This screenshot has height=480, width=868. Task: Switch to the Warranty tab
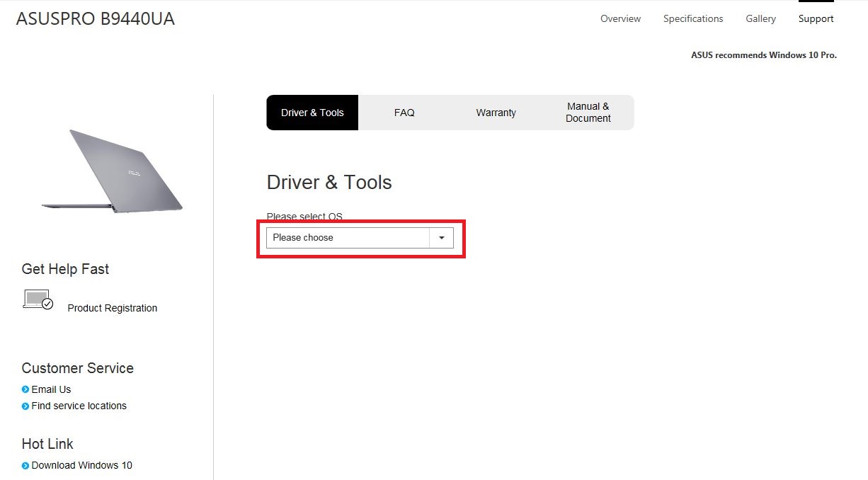(496, 113)
